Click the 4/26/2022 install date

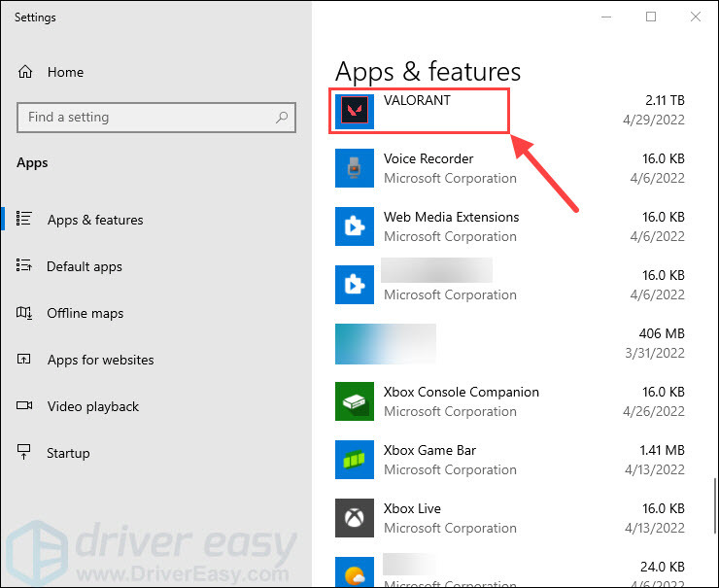tap(654, 411)
